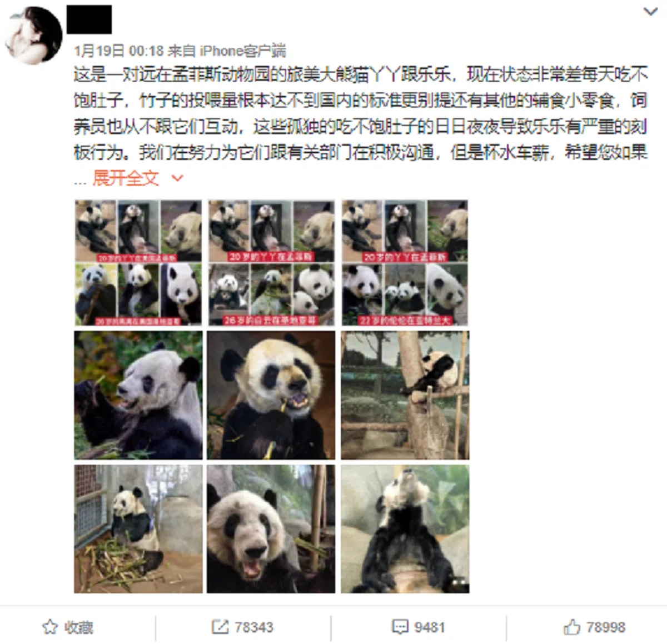Click the like count 78998
The image size is (667, 644).
606,627
